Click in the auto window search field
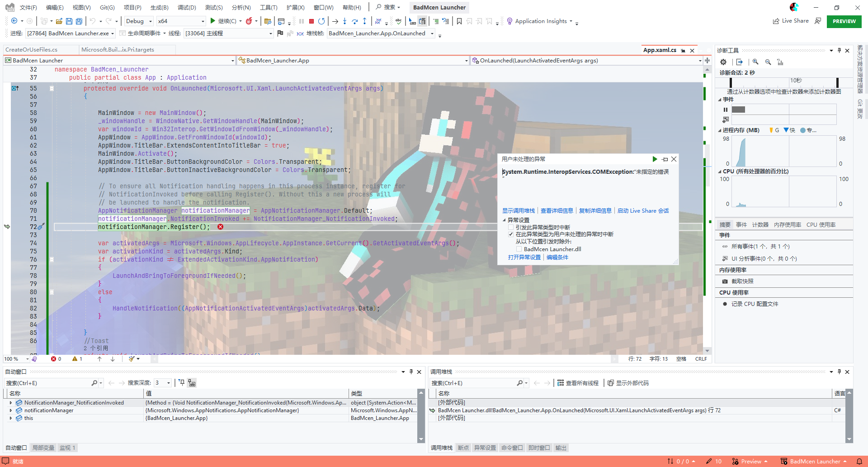The image size is (868, 467). pyautogui.click(x=47, y=383)
